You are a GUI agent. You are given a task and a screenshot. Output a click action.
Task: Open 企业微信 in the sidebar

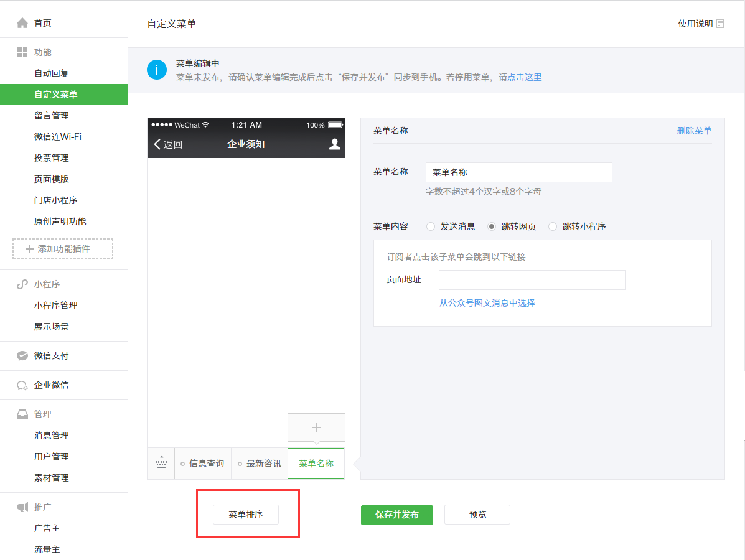coord(51,385)
